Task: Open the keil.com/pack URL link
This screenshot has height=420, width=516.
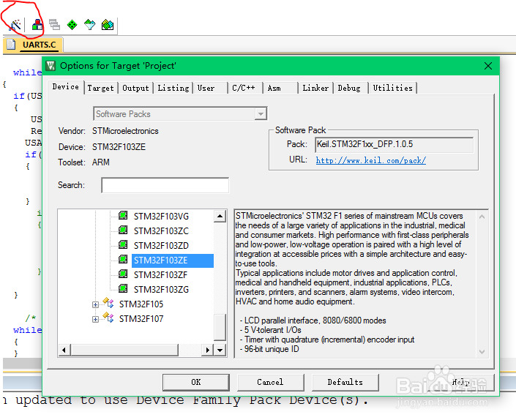Action: point(371,160)
